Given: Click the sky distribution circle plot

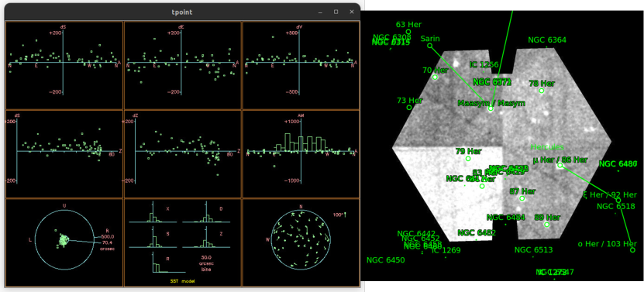Looking at the screenshot, I should point(301,239).
